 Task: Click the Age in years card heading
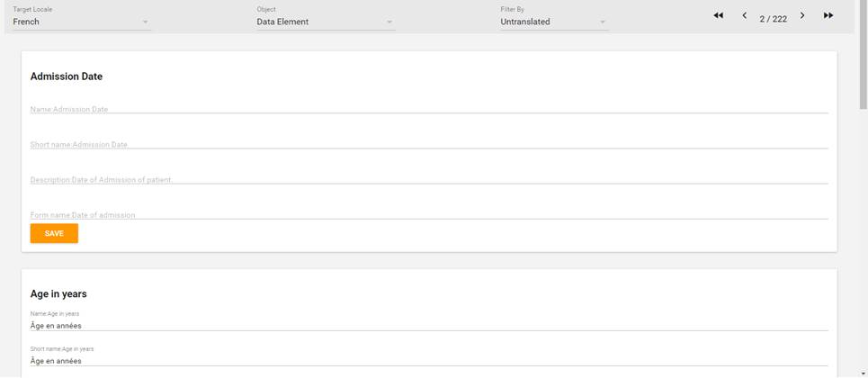[58, 293]
